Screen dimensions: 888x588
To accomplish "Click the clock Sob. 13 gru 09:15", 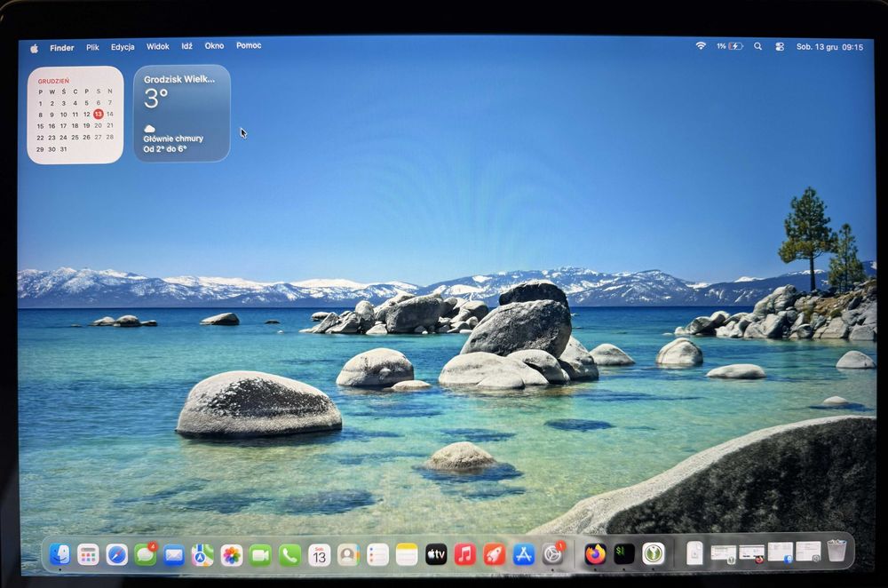I will tap(829, 47).
